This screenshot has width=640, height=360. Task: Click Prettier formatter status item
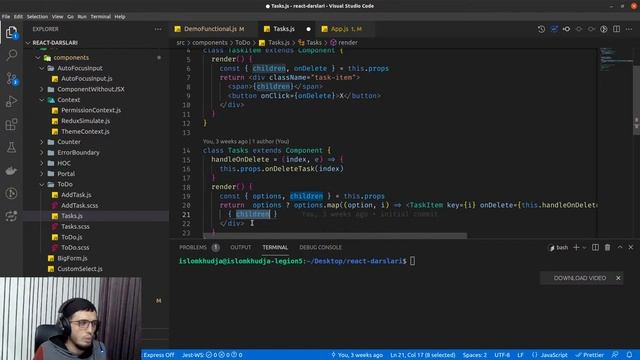tap(589, 355)
